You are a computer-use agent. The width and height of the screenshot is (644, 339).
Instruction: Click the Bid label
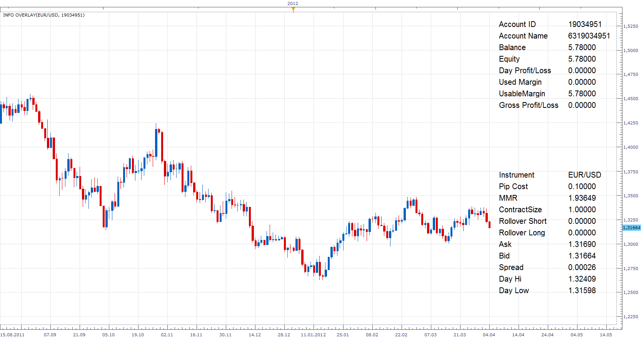point(504,256)
